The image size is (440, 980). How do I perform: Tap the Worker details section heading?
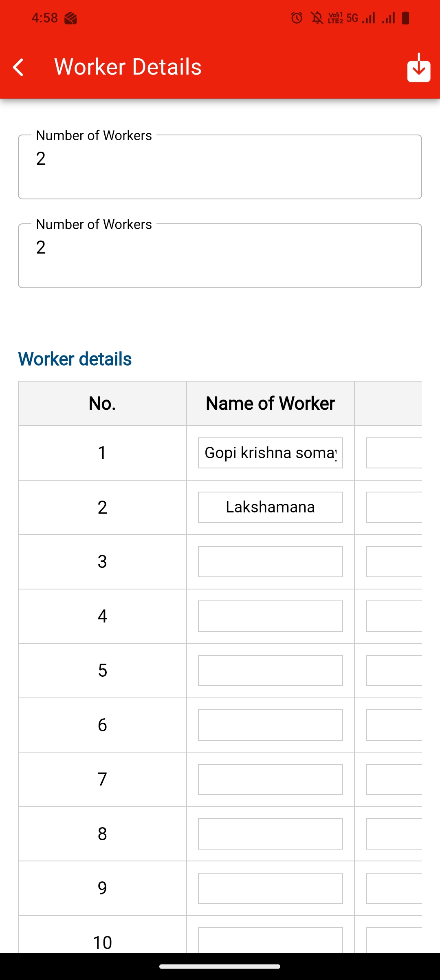[75, 359]
